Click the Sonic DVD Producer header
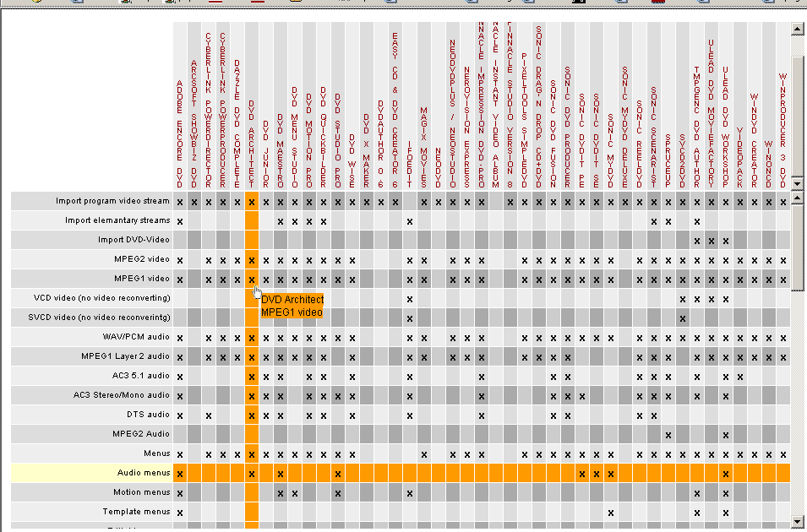The width and height of the screenshot is (807, 532). pos(568,127)
